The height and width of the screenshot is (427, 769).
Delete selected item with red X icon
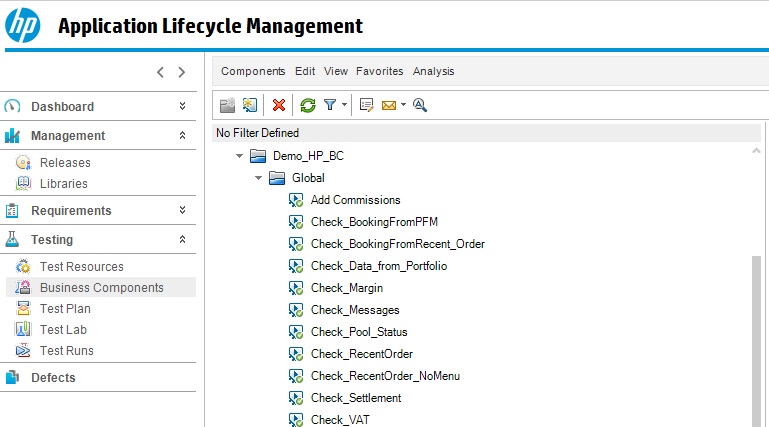point(279,105)
